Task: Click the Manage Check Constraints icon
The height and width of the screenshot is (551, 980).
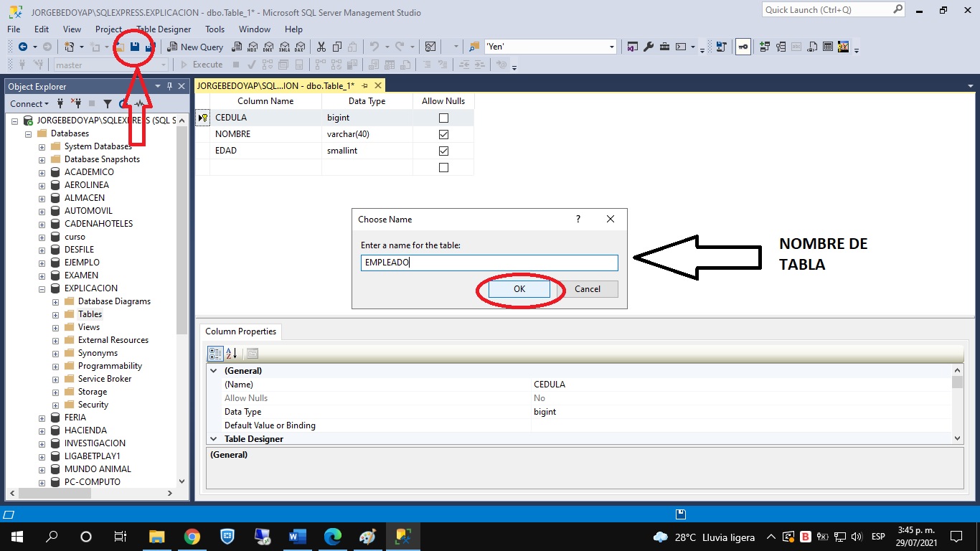Action: [x=827, y=47]
